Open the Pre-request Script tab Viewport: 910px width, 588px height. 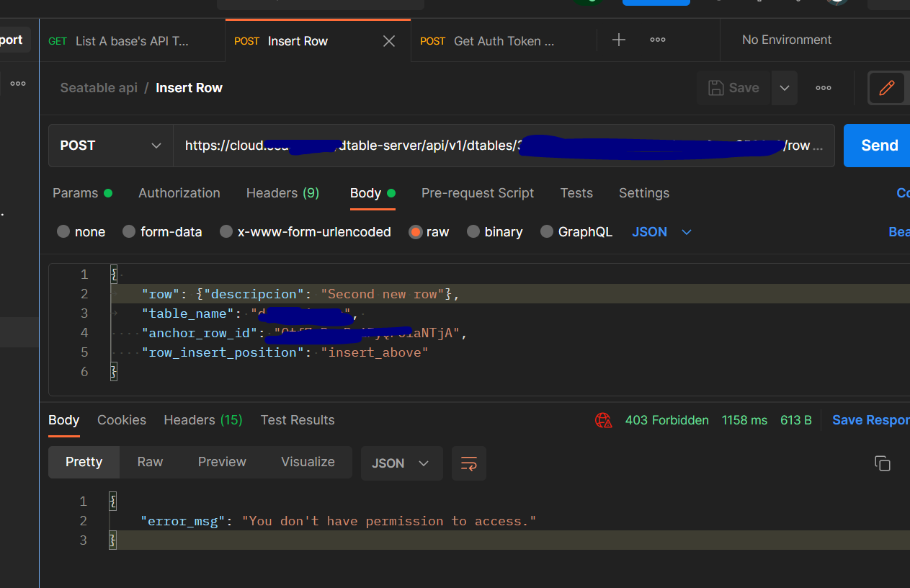coord(478,193)
